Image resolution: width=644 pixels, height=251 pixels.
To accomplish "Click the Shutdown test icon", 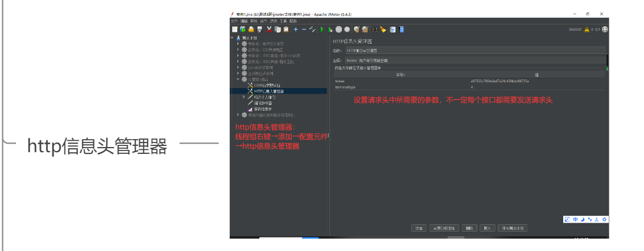I will click(347, 30).
